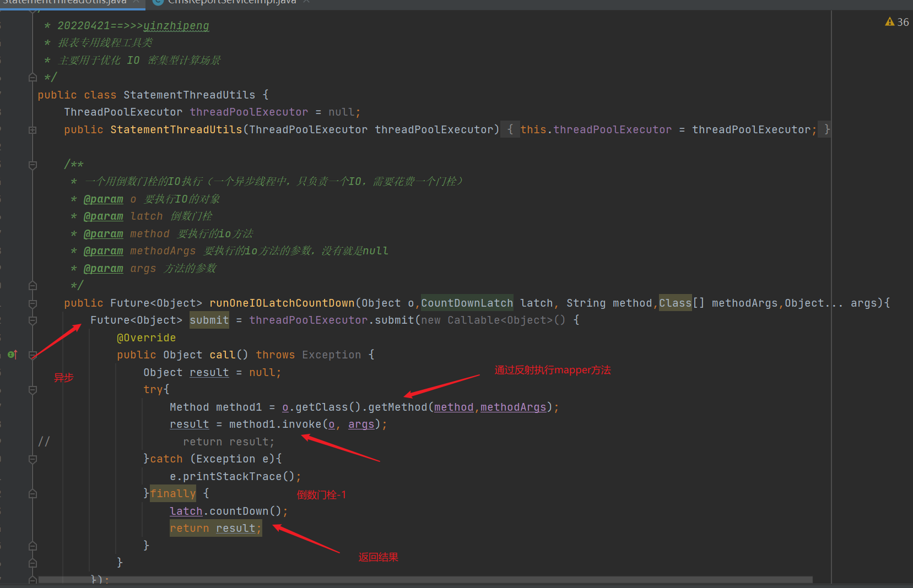Click the @param tag for 'o'
The image size is (913, 588).
tap(103, 199)
